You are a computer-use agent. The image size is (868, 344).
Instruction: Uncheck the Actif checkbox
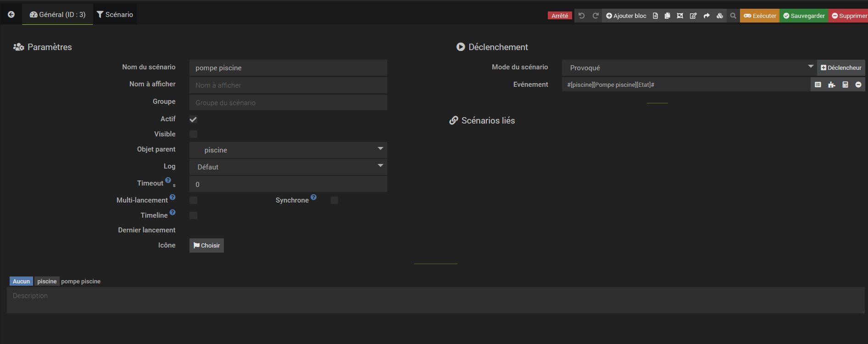coord(193,119)
